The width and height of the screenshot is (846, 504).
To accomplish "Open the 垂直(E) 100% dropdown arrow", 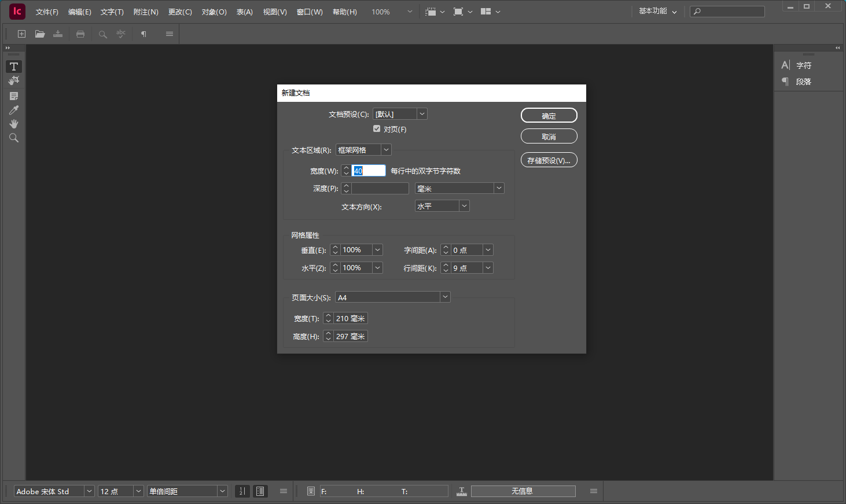I will [x=377, y=250].
